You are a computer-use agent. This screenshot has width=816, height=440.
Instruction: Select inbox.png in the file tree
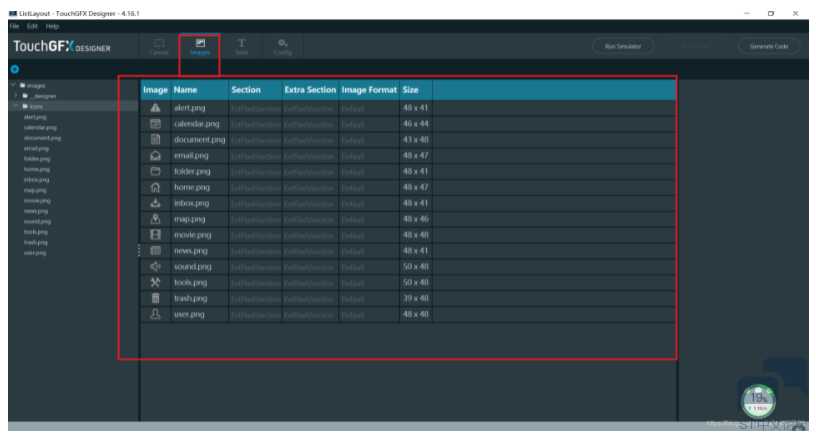pos(36,180)
